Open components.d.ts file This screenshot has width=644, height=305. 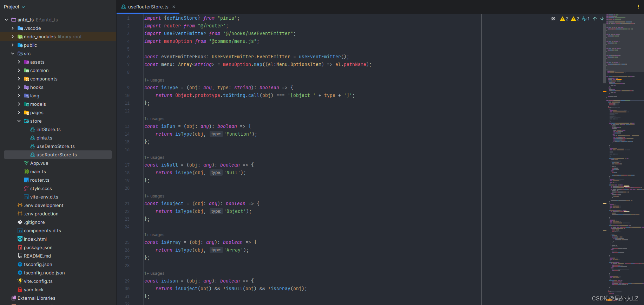tap(42, 231)
